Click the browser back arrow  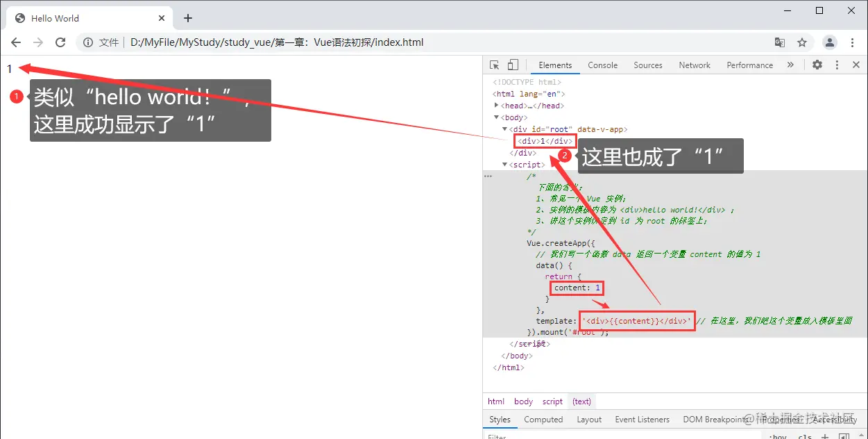coord(16,42)
